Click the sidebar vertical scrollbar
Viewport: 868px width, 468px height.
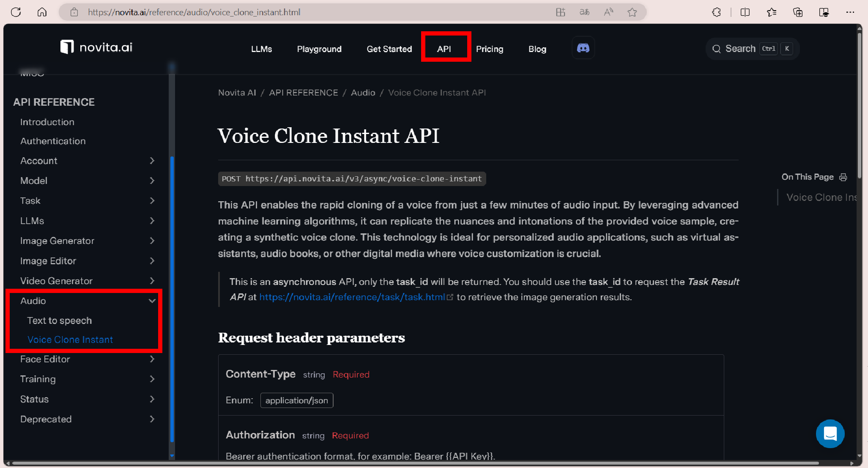click(x=172, y=296)
